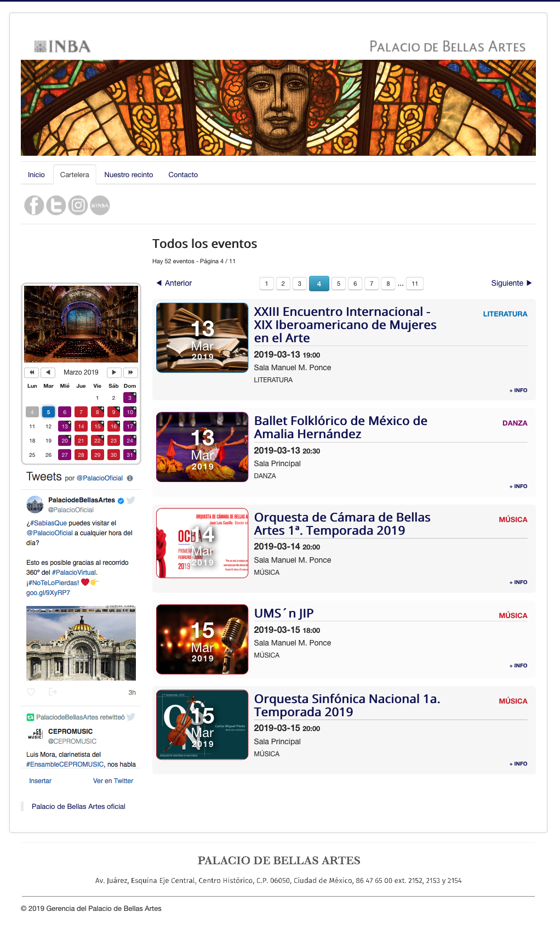
Task: Jump to events page 2
Action: 283,284
